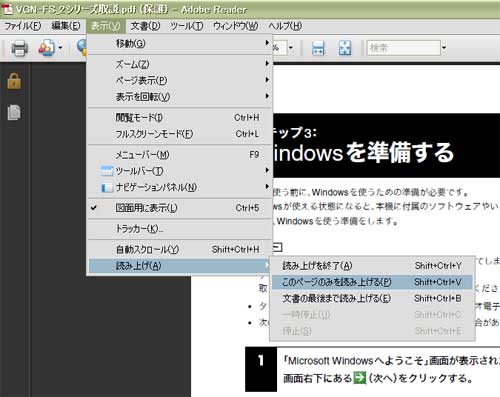Open トラッカー(K)... menu item

pos(180,229)
